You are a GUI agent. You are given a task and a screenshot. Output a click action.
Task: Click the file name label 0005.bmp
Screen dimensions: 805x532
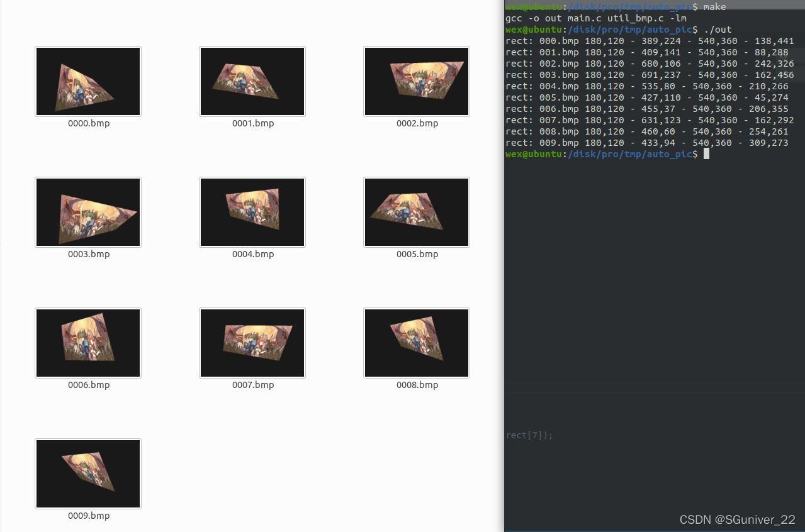(x=417, y=254)
